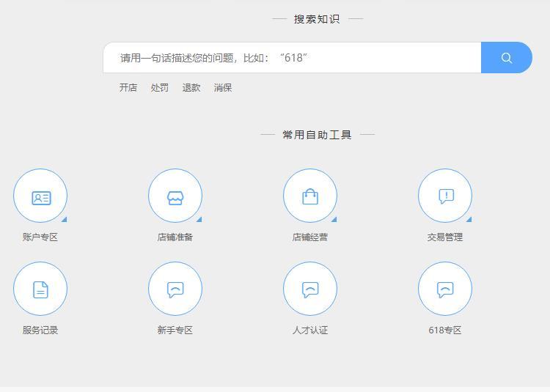Open the 618专区 chat bubble icon
Image resolution: width=550 pixels, height=392 pixels.
445,289
